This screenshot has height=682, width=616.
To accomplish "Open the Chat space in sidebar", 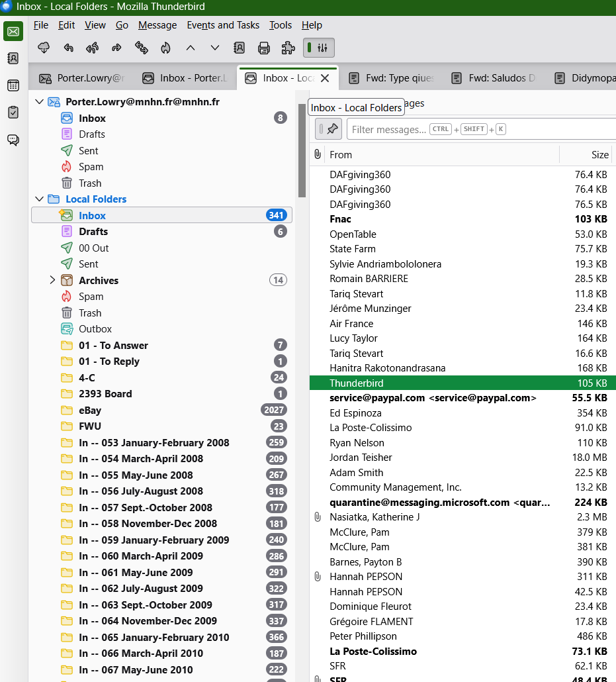I will tap(13, 140).
